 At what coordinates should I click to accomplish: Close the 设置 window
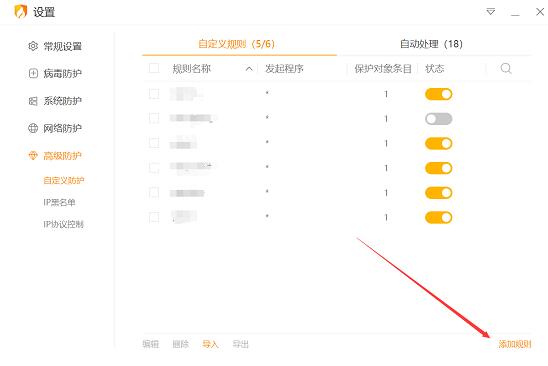(x=540, y=12)
